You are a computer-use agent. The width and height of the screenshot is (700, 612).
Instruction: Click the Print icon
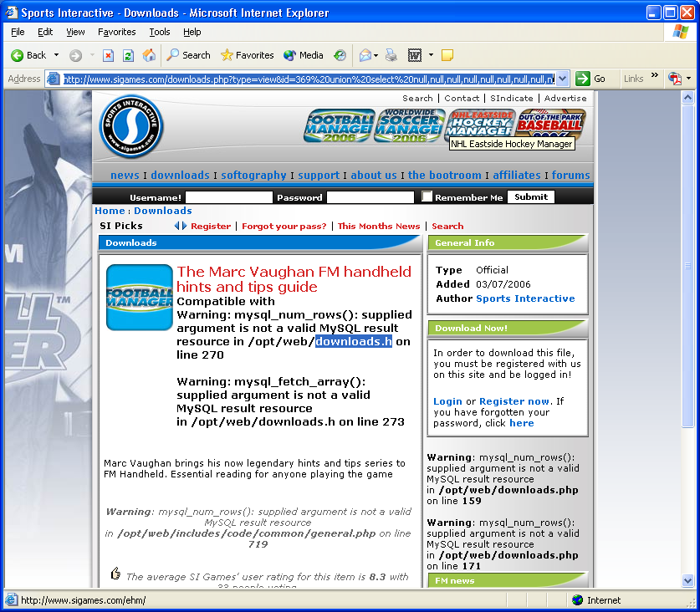click(x=391, y=55)
